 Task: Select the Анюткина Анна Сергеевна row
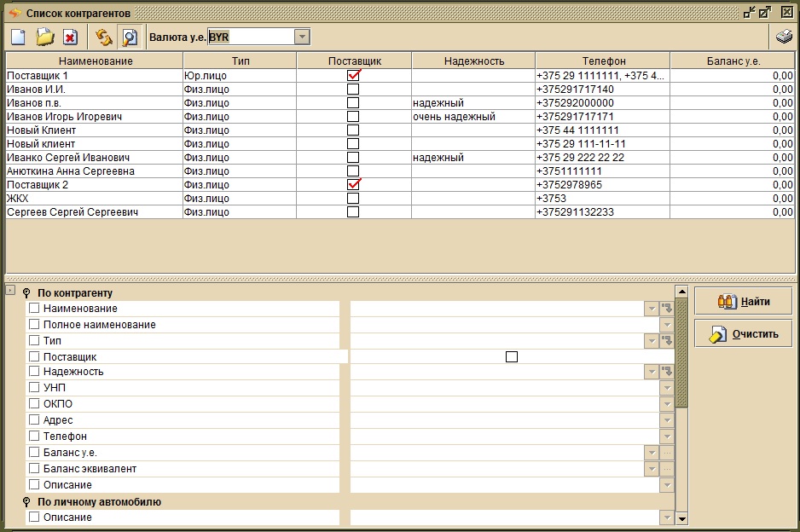[x=401, y=171]
